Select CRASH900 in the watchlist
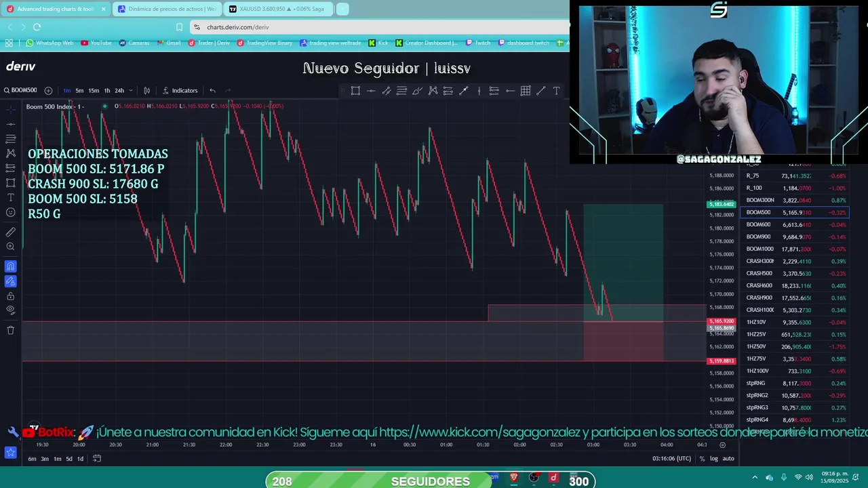The image size is (868, 488). point(796,298)
